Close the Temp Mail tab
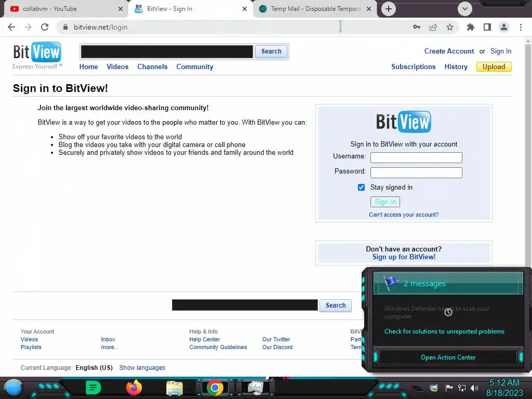This screenshot has height=399, width=532. point(369,9)
